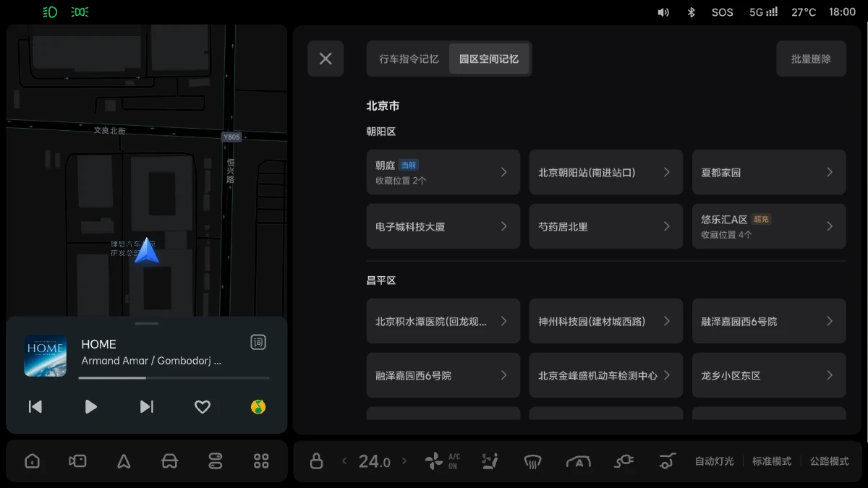The height and width of the screenshot is (488, 868).
Task: Tap the position lights indicator
Action: tap(80, 12)
